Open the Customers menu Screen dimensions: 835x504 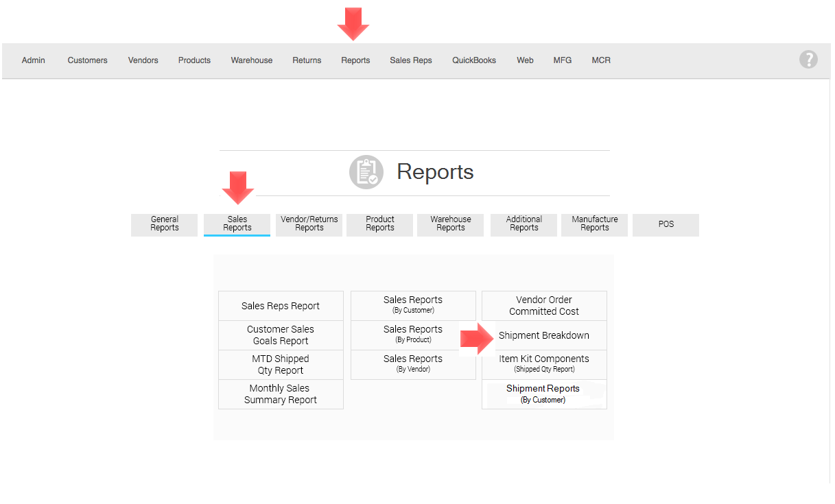point(87,60)
